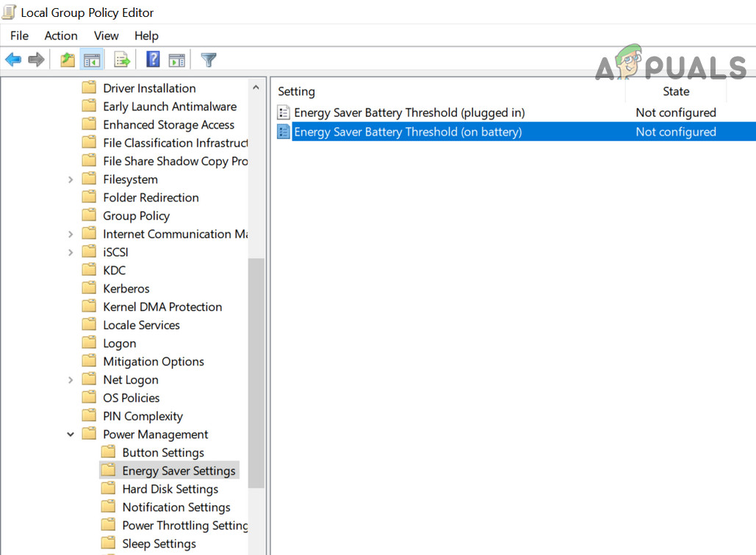Click policy icon beside on battery threshold
This screenshot has width=756, height=555.
(284, 132)
